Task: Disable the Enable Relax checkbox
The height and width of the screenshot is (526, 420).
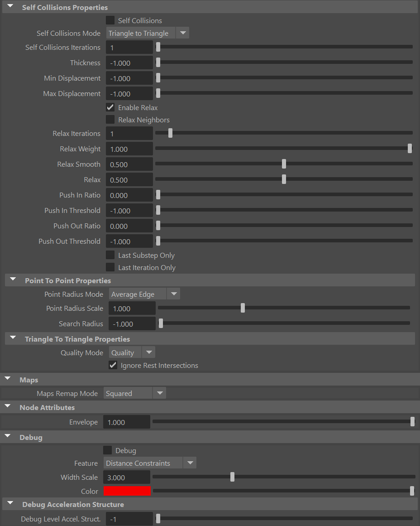Action: point(110,107)
